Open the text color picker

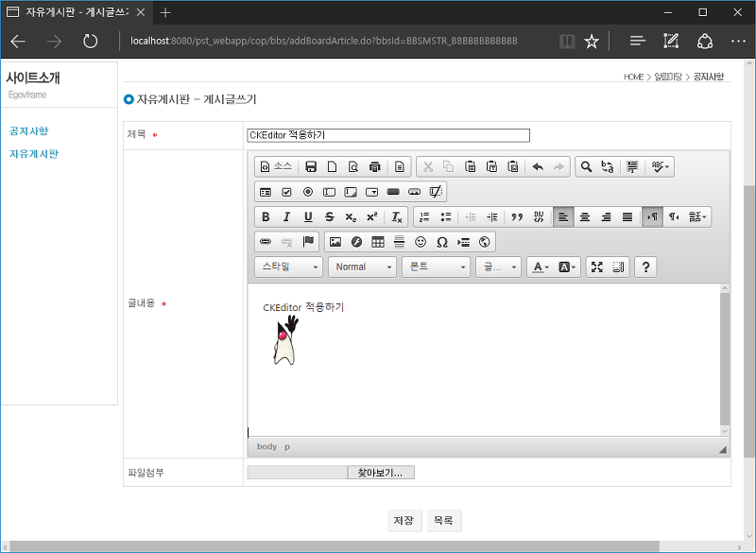point(540,268)
